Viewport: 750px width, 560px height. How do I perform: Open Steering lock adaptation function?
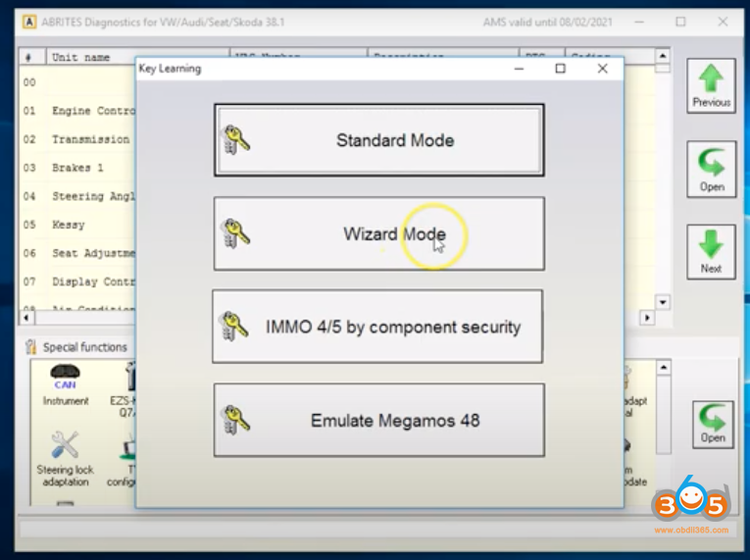(65, 459)
